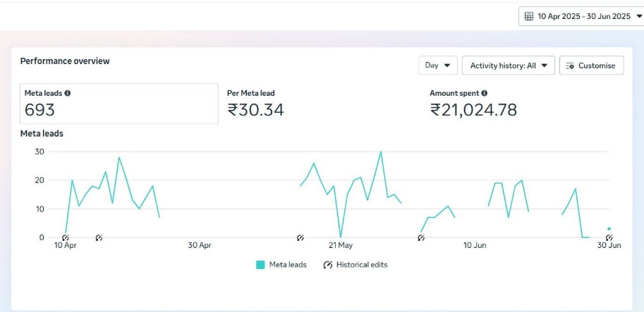
Task: Click the second historical edit marker in April
Action: coord(99,237)
